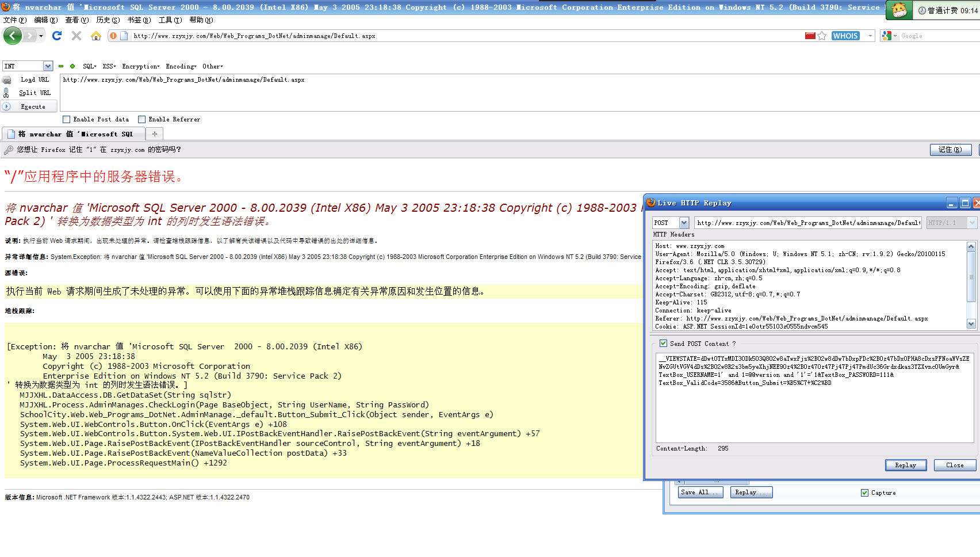Viewport: 980px width, 557px height.
Task: Stop loading with the X icon
Action: click(x=76, y=36)
